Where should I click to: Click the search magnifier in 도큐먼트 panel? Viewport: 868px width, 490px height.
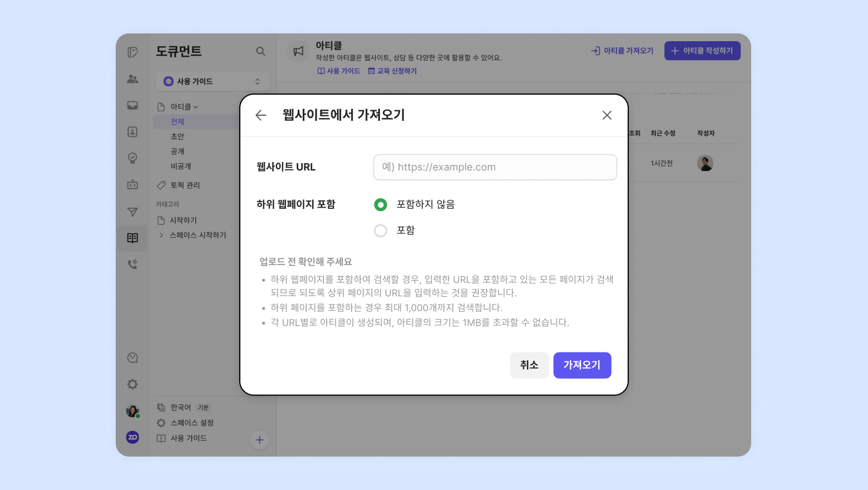260,51
